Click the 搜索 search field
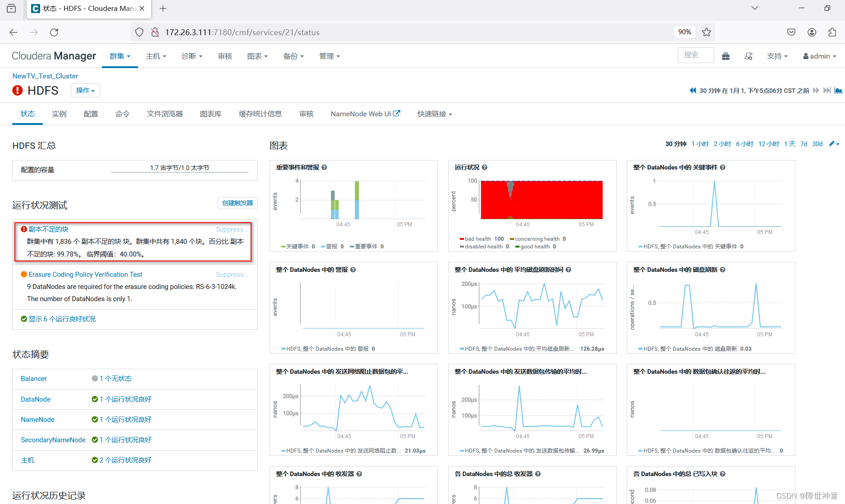The height and width of the screenshot is (504, 845). 696,55
